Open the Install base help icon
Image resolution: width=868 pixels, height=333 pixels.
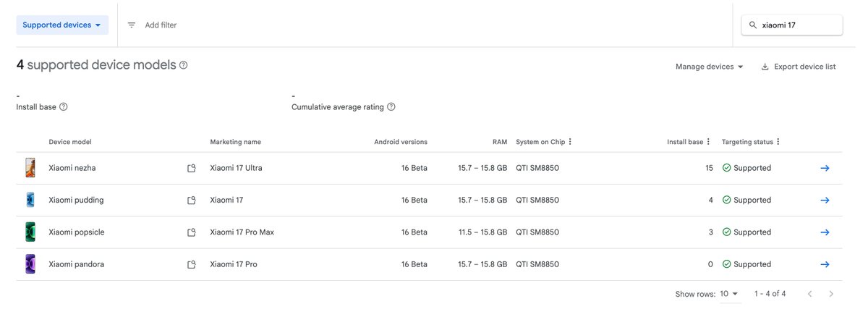click(64, 107)
